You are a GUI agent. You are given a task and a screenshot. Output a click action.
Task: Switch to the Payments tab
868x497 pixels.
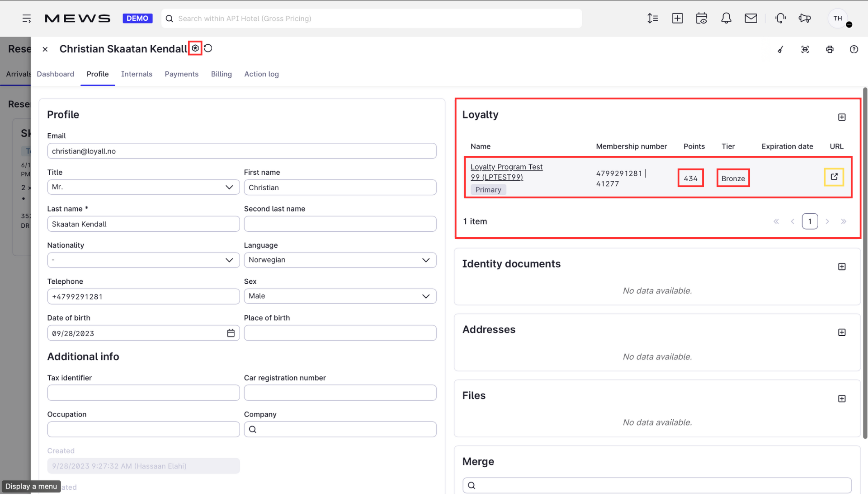[181, 74]
